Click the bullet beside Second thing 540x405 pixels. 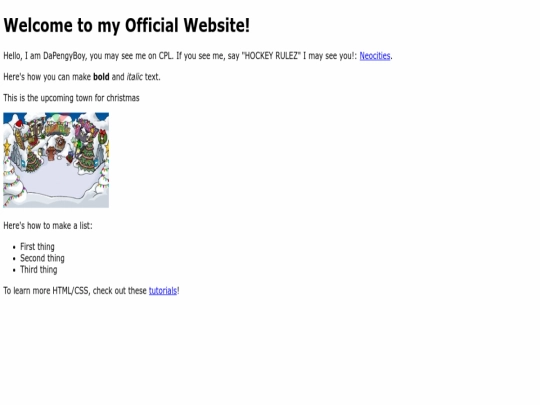(x=14, y=259)
